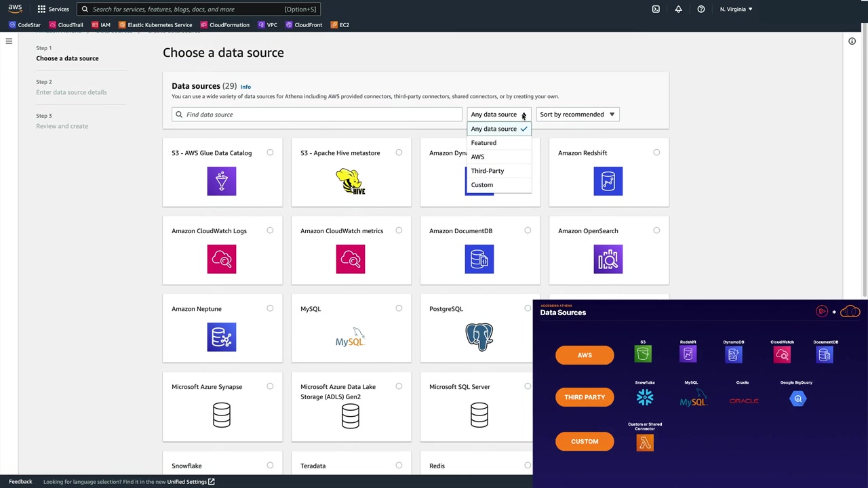
Task: Open the CodeStar bookmark
Action: pyautogui.click(x=25, y=25)
